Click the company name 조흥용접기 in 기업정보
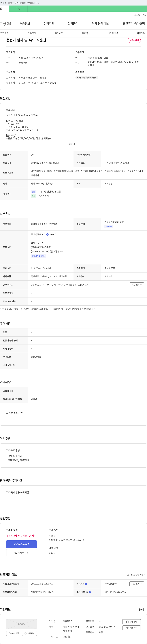Viewport: 147px width, 644px height. tap(68, 621)
